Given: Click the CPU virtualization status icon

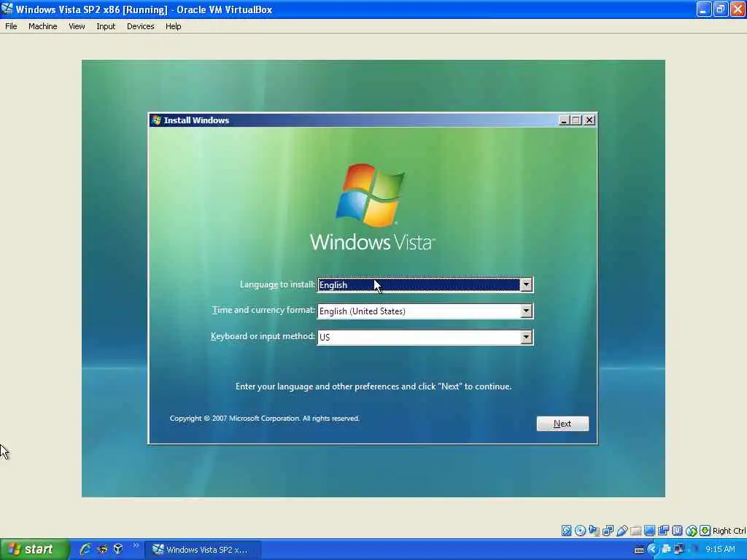Looking at the screenshot, I should pos(677,531).
